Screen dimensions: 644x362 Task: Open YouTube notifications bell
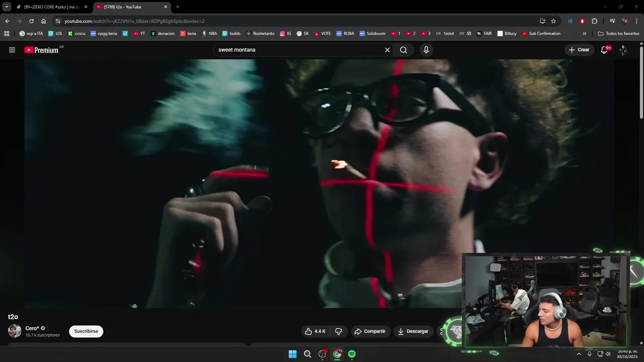click(604, 50)
